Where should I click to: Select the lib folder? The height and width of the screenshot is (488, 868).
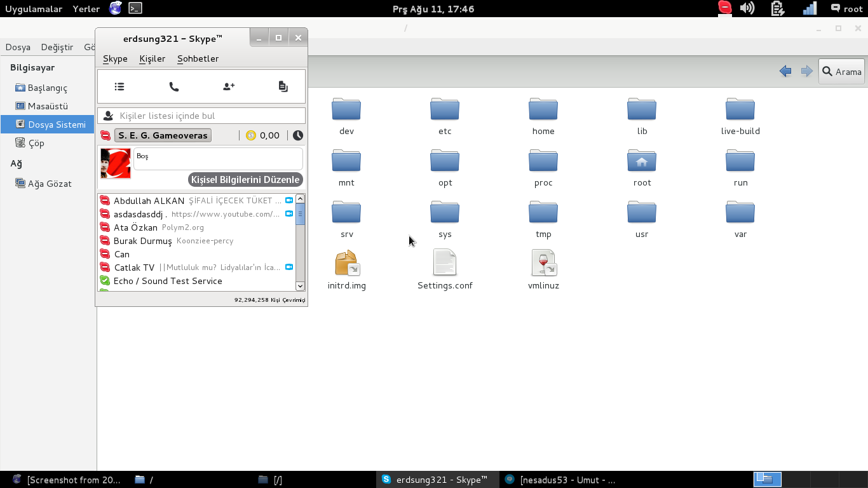(x=642, y=117)
